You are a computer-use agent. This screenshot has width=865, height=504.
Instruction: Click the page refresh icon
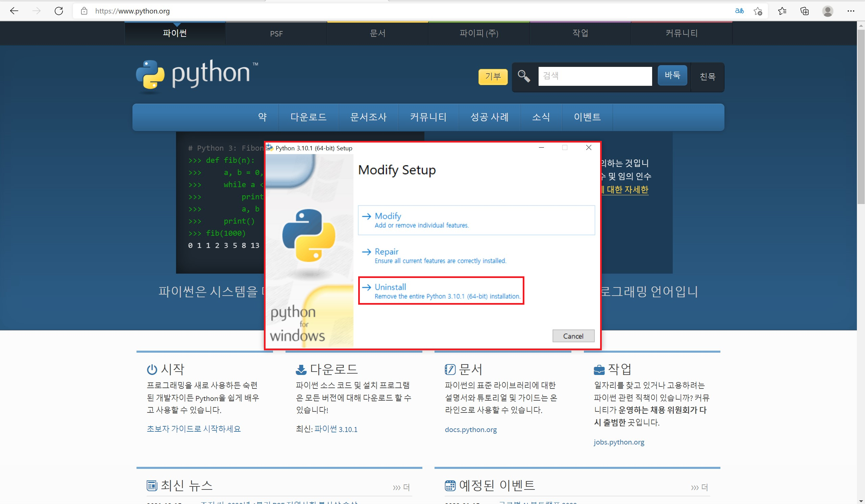click(59, 11)
